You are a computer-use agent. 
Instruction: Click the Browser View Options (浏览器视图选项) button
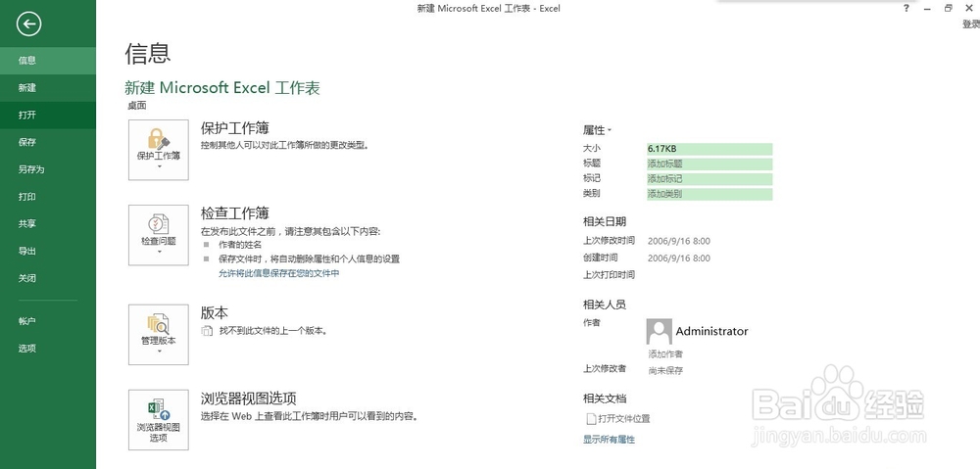159,420
